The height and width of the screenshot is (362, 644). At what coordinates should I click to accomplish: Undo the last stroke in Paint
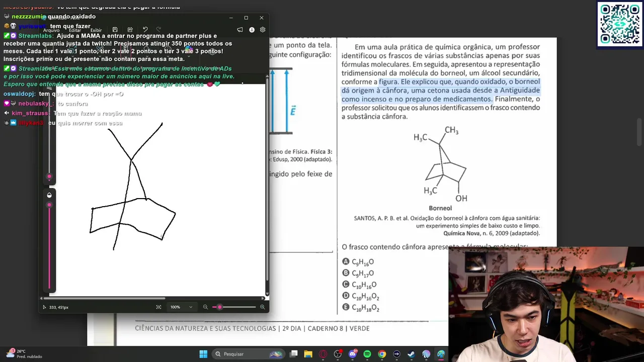coord(145,30)
